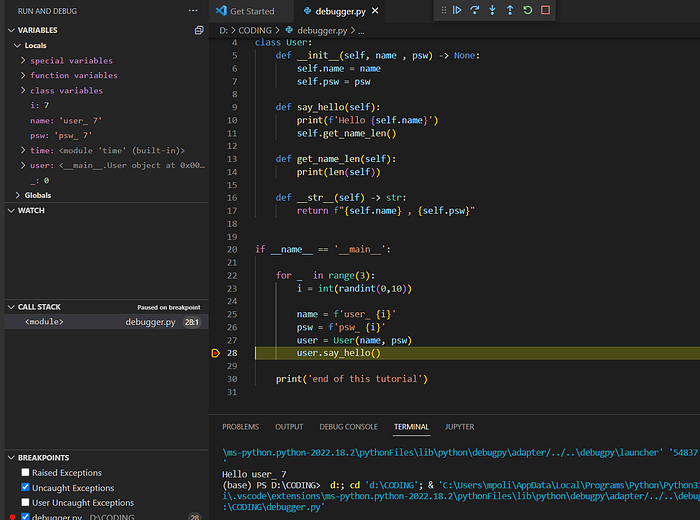The image size is (700, 520).
Task: Click the 'Hello user_ 7' terminal output
Action: tap(254, 474)
